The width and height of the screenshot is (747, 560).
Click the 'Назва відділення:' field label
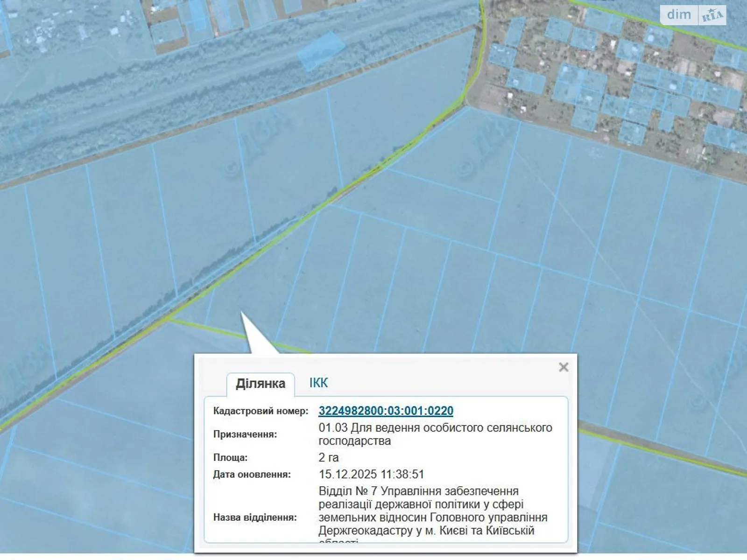[255, 517]
